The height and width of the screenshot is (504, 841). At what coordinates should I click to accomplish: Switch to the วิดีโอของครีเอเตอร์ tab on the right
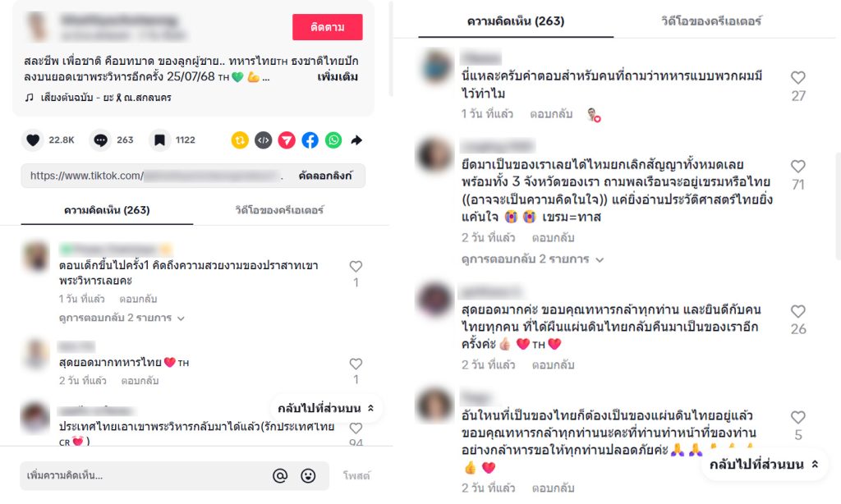coord(711,21)
